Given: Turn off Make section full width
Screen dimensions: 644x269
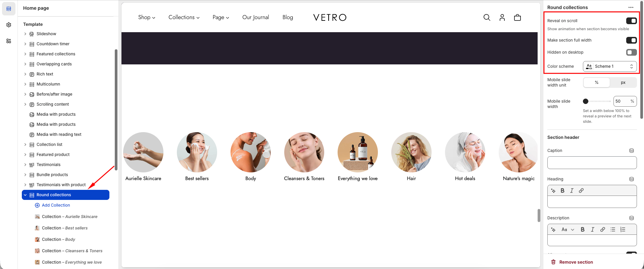Looking at the screenshot, I should [631, 40].
